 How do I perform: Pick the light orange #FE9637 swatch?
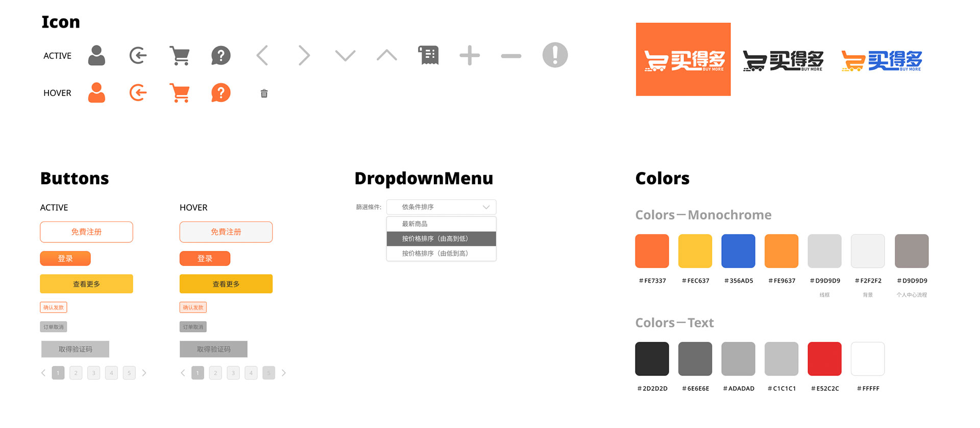(x=781, y=251)
